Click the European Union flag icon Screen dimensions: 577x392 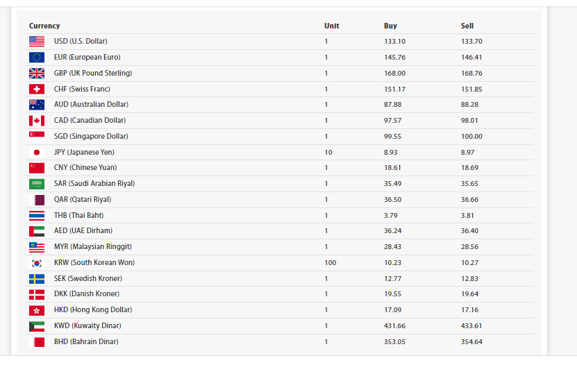pyautogui.click(x=37, y=58)
